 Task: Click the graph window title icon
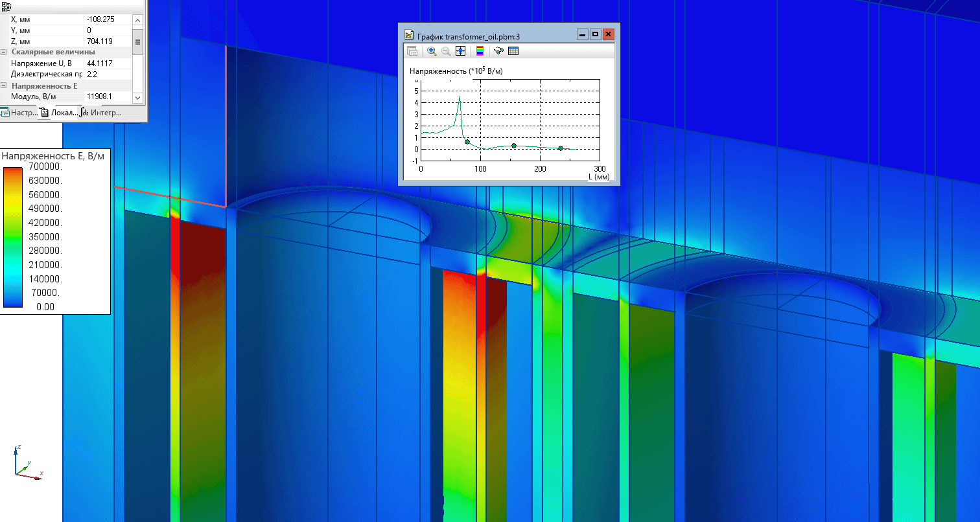pos(408,34)
